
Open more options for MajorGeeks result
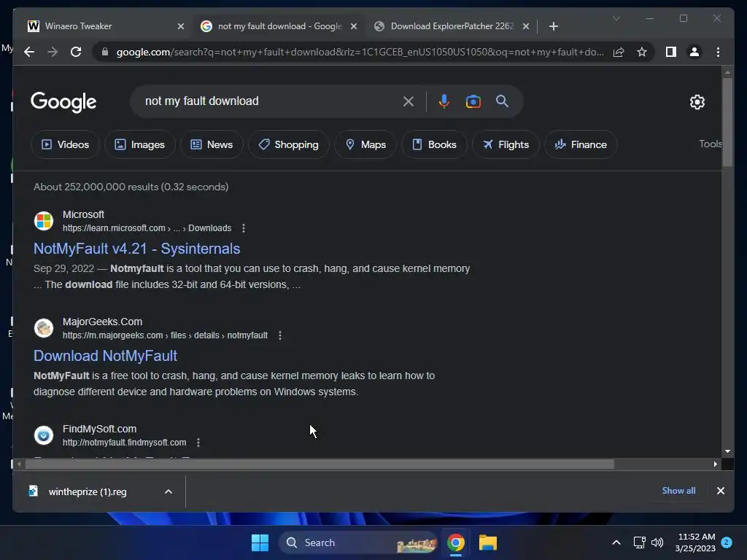click(279, 335)
